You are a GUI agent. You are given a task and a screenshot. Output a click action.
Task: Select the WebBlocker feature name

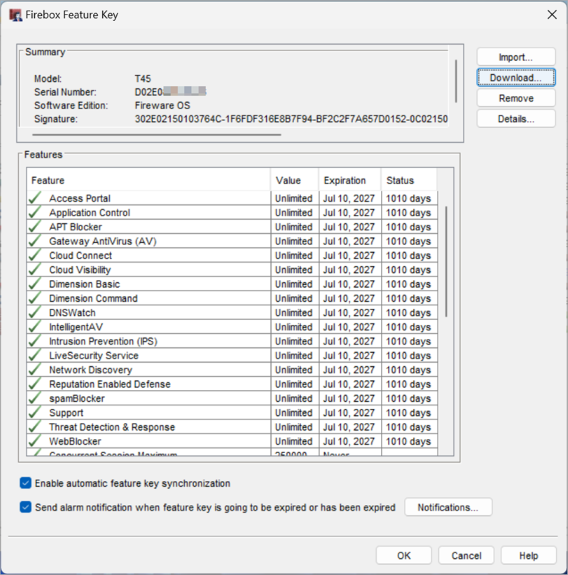(x=75, y=441)
